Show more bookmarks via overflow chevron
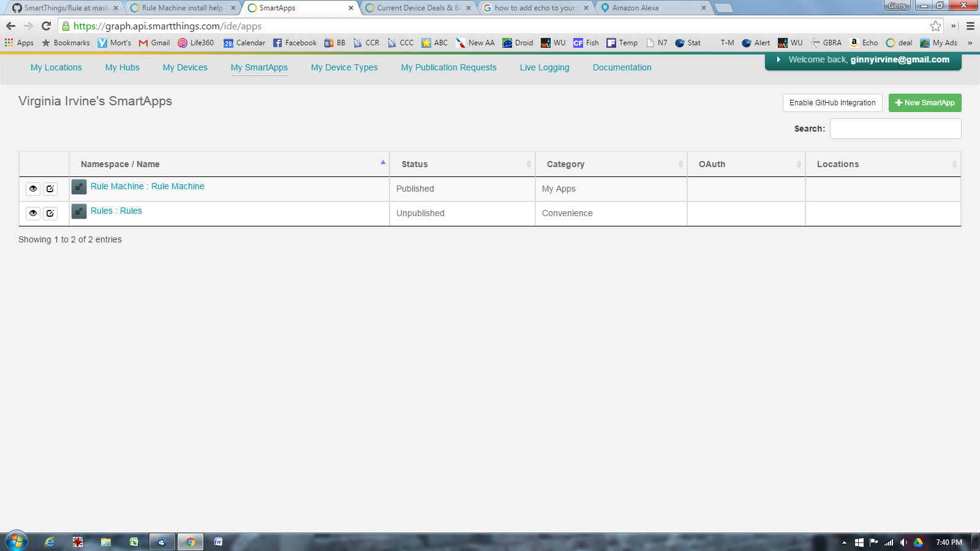Screen dimensions: 980x551 coord(970,43)
